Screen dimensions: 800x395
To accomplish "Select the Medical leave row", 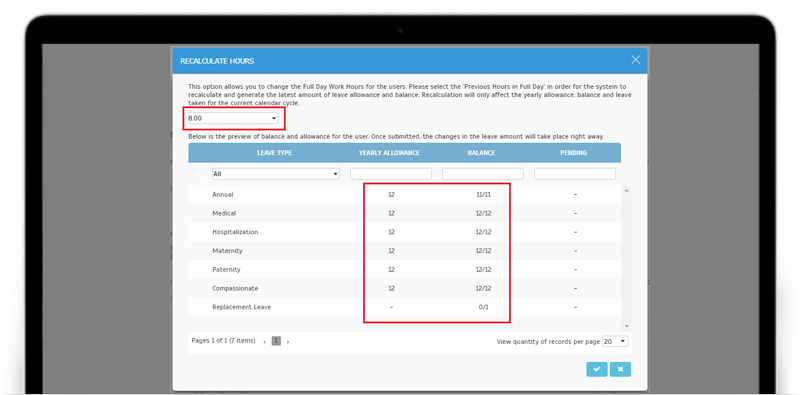I will coord(405,213).
